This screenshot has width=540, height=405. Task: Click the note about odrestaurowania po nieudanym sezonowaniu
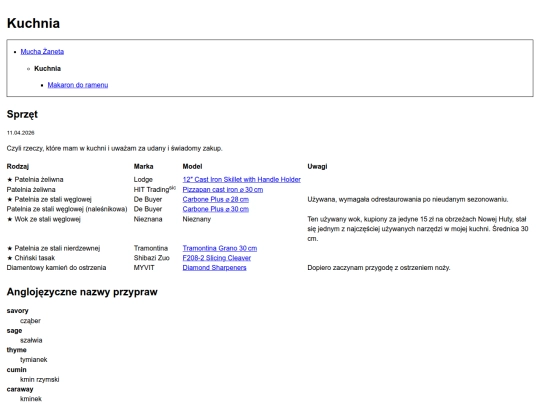click(408, 199)
